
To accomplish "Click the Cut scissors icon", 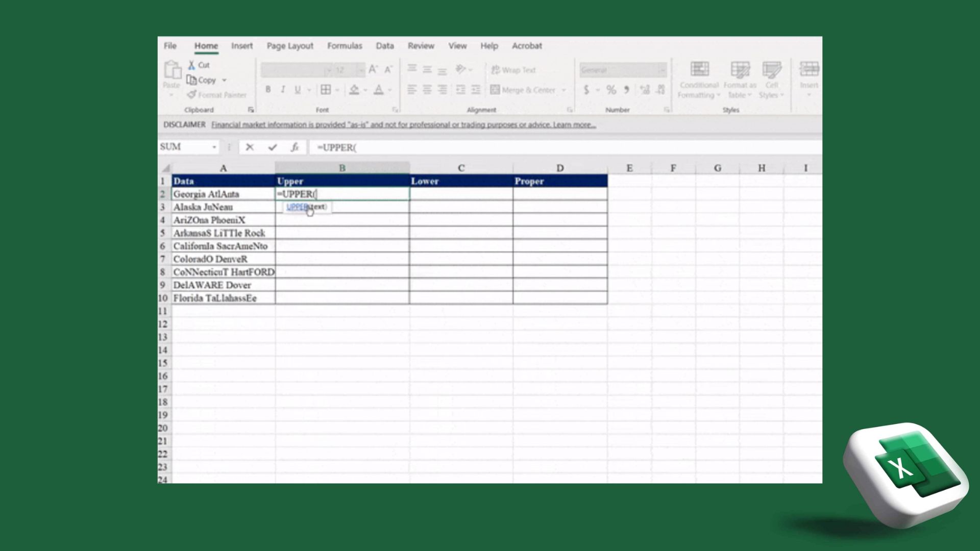I will pos(191,65).
